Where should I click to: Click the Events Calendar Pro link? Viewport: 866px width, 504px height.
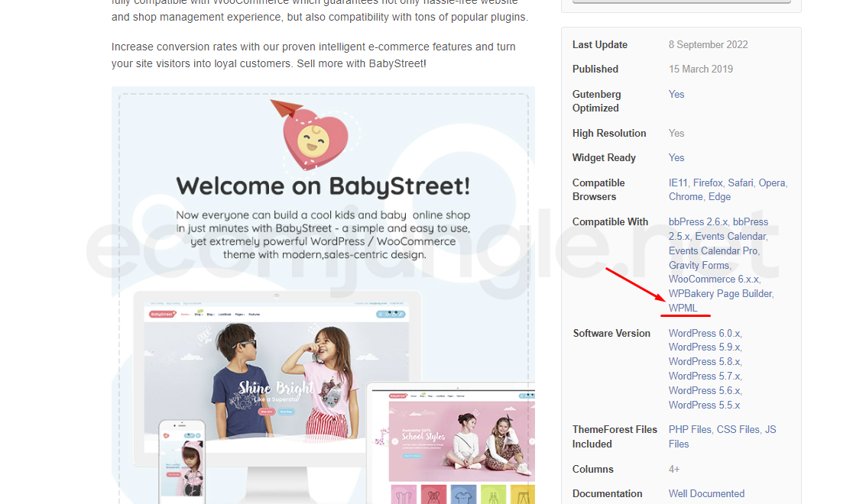(x=712, y=250)
